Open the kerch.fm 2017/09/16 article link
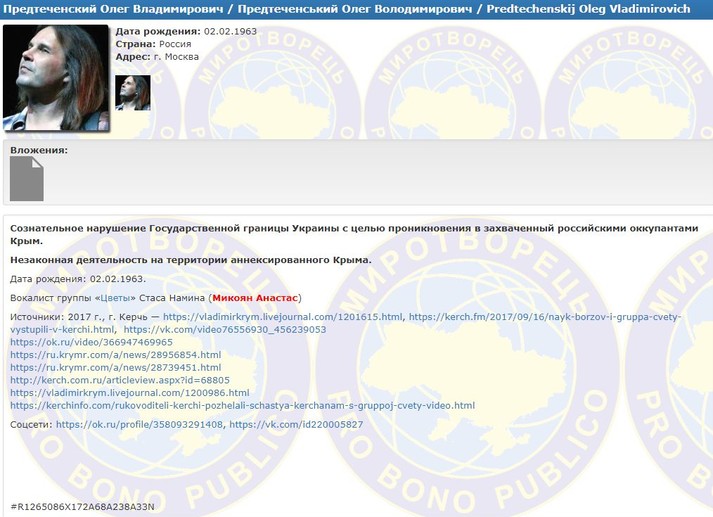Screen dimensions: 713x517 [x=544, y=317]
